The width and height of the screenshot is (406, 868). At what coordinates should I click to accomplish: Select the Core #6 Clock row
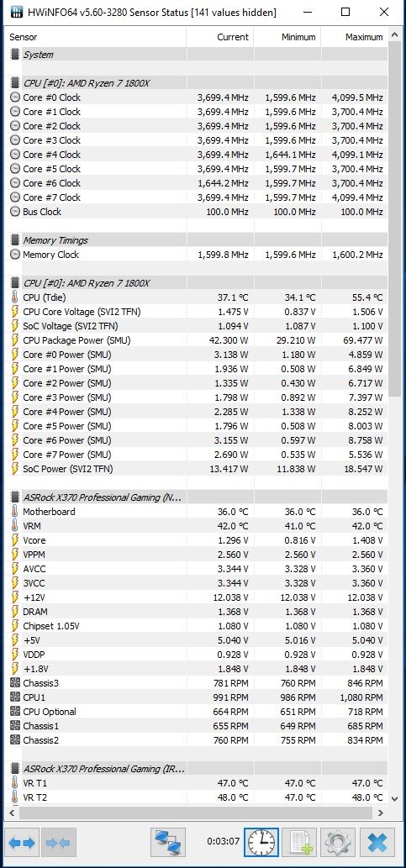(198, 183)
